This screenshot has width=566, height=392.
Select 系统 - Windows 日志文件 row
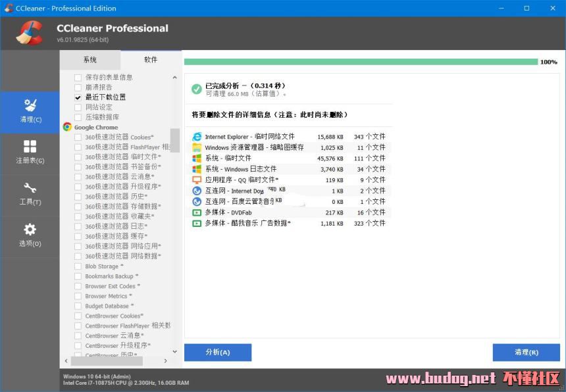tap(289, 169)
